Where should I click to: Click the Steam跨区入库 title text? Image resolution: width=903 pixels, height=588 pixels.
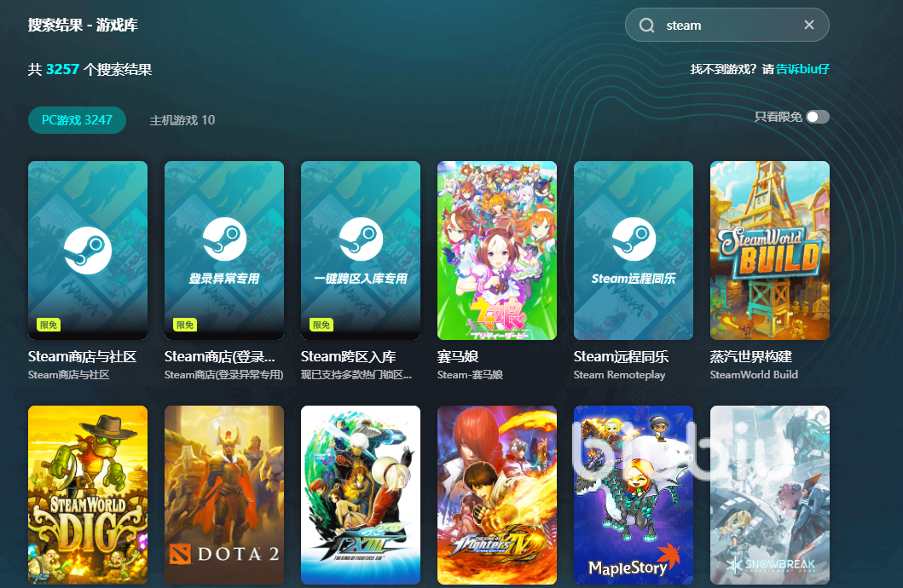tap(348, 356)
